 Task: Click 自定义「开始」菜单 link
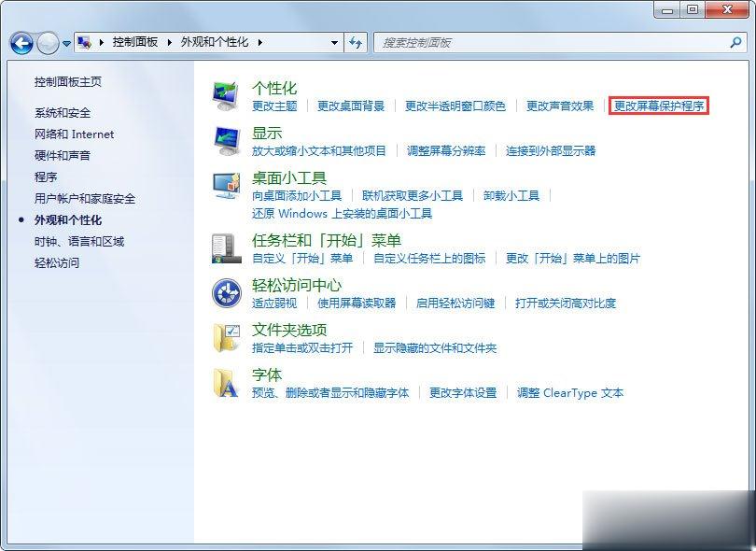(302, 258)
